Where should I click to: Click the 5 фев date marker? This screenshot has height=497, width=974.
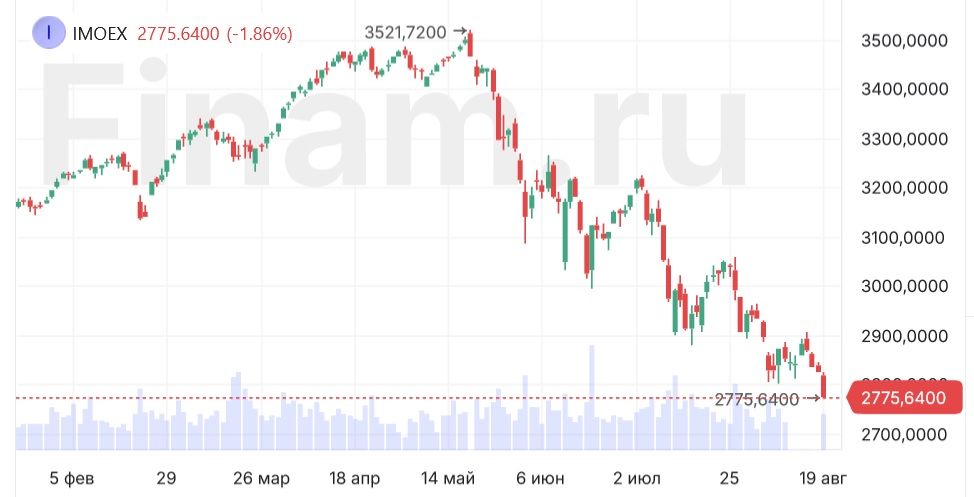[x=71, y=478]
